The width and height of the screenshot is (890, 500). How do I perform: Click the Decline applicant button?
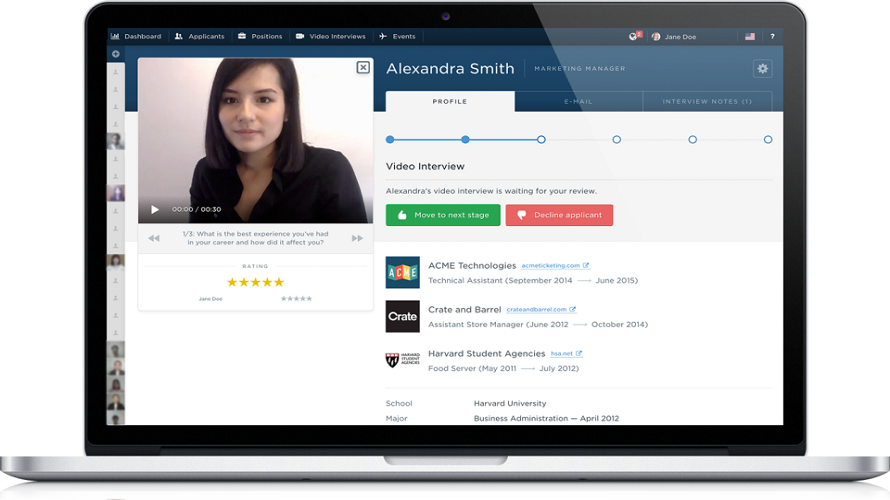pyautogui.click(x=559, y=215)
